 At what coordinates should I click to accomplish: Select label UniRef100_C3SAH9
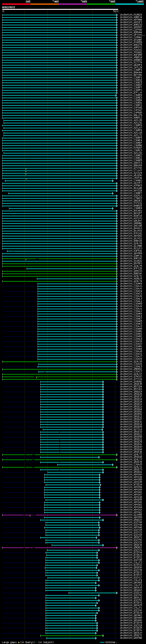(131, 329)
